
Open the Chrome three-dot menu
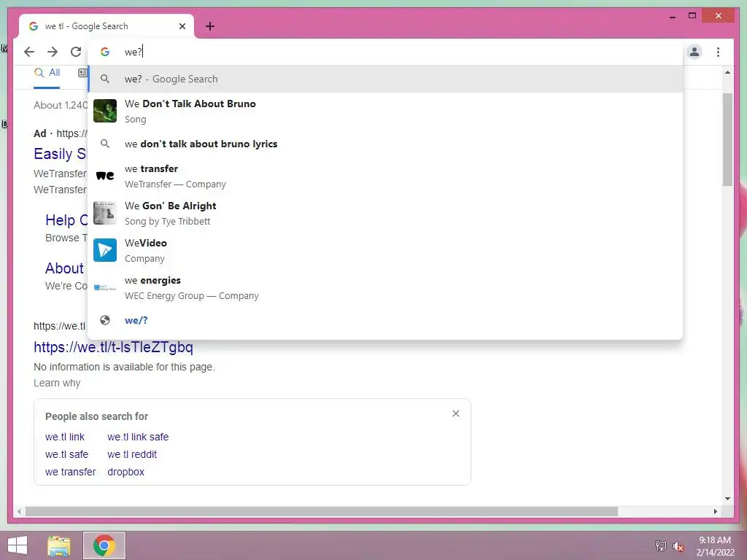tap(718, 52)
